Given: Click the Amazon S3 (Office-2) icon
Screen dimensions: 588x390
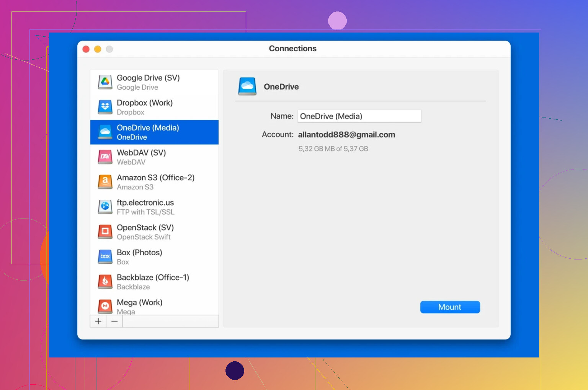Looking at the screenshot, I should 105,182.
